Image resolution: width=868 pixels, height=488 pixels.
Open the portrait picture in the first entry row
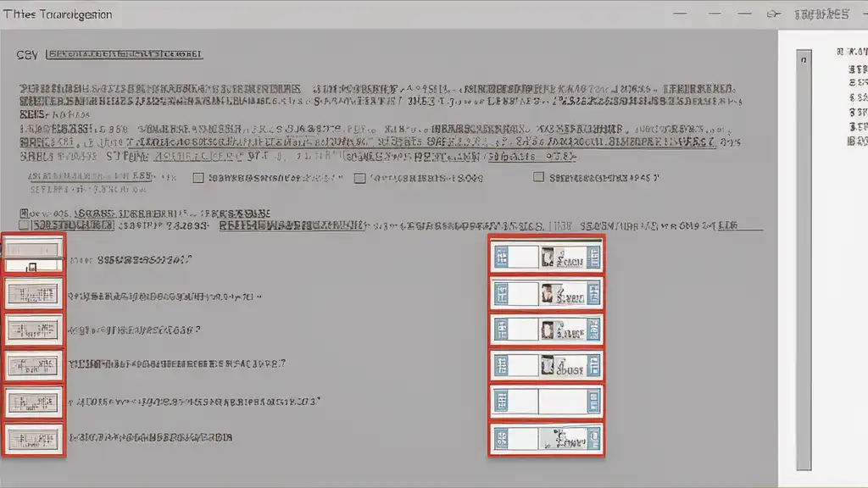(x=548, y=258)
